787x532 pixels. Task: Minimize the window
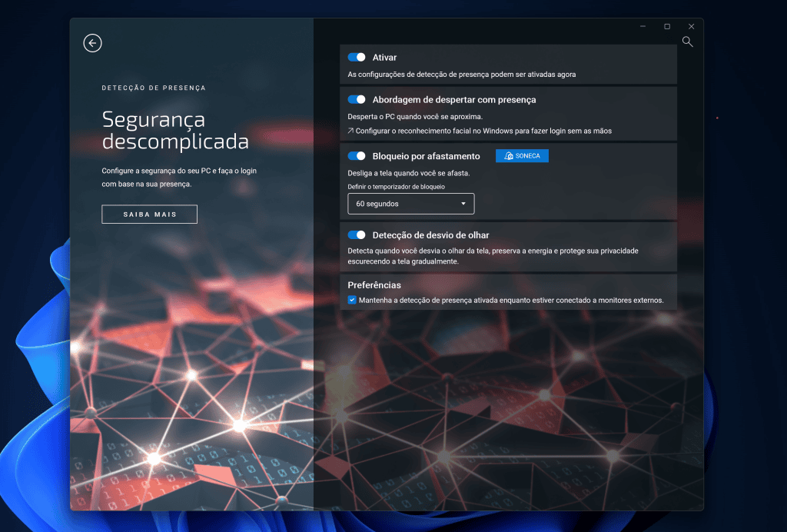(x=643, y=26)
